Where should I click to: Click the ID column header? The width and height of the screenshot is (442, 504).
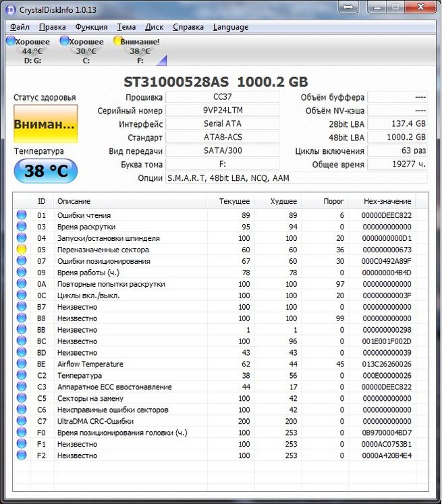coord(42,201)
